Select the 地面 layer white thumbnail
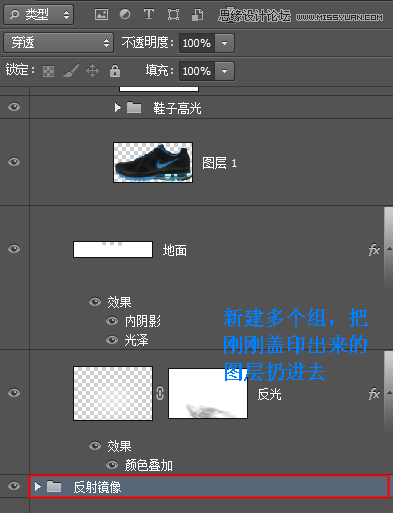 tap(113, 250)
